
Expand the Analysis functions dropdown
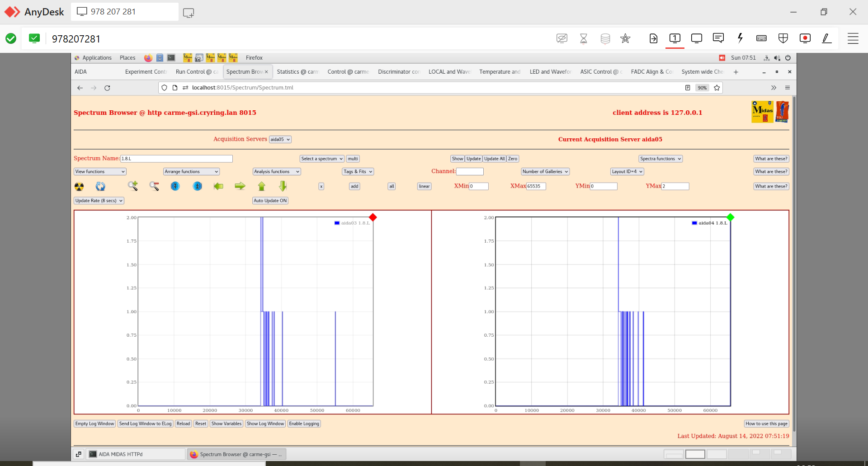(277, 172)
